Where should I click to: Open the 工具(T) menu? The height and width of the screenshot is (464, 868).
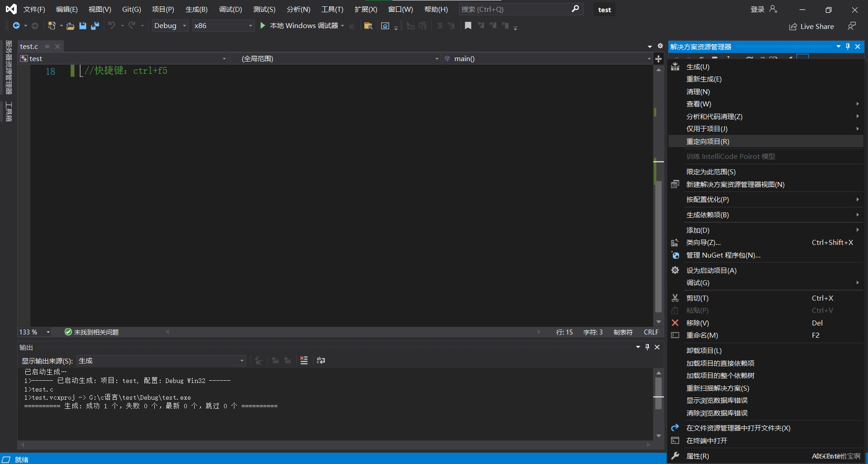[x=332, y=10]
